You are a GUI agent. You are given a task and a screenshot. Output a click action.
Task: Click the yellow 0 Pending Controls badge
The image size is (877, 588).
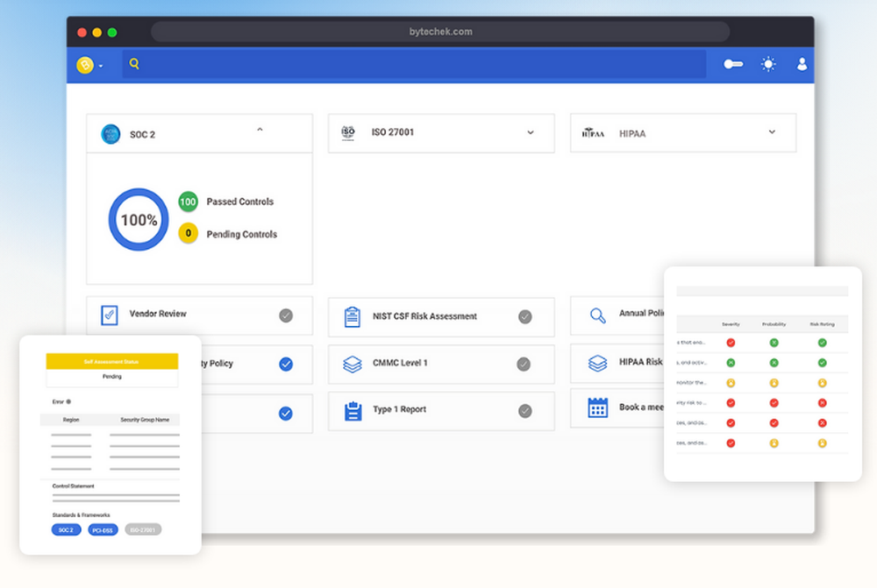(188, 233)
